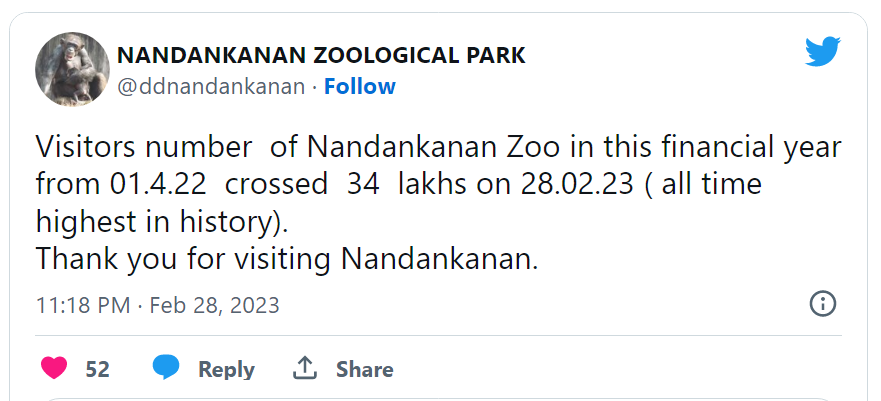881x401 pixels.
Task: Click the reply speech bubble icon
Action: 166,368
